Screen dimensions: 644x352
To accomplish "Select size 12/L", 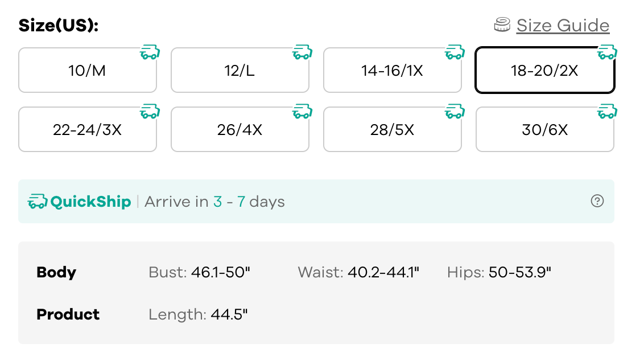I will 240,71.
